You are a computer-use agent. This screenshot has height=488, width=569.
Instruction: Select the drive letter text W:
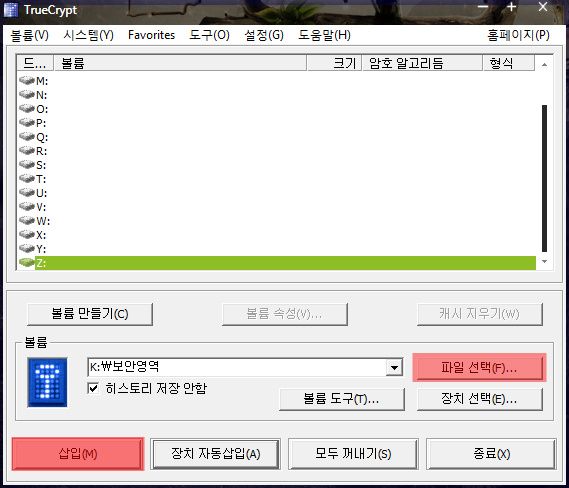tap(43, 221)
